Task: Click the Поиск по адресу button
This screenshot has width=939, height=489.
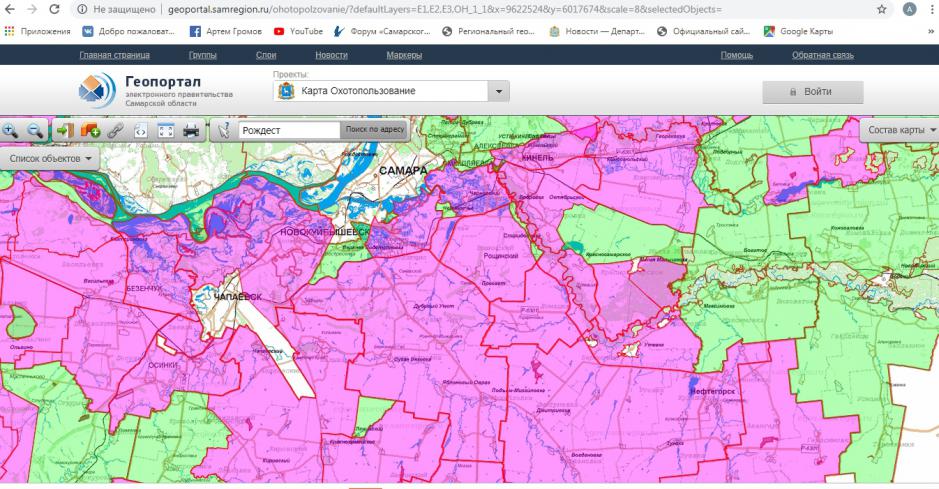Action: click(x=374, y=130)
